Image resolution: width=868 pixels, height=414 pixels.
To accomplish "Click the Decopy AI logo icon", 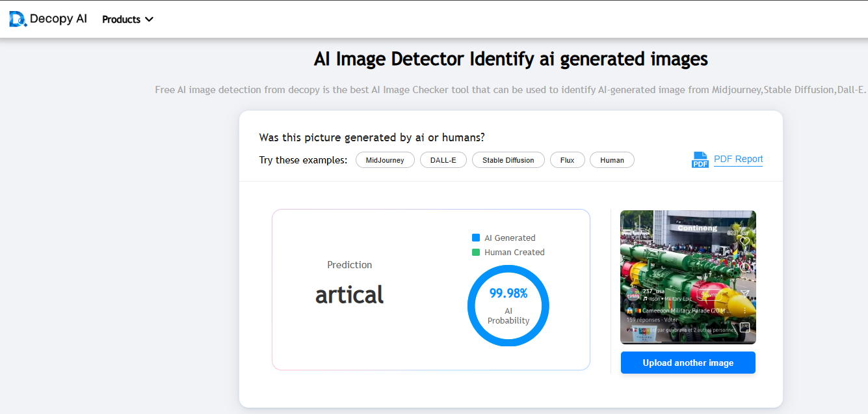I will pyautogui.click(x=18, y=19).
